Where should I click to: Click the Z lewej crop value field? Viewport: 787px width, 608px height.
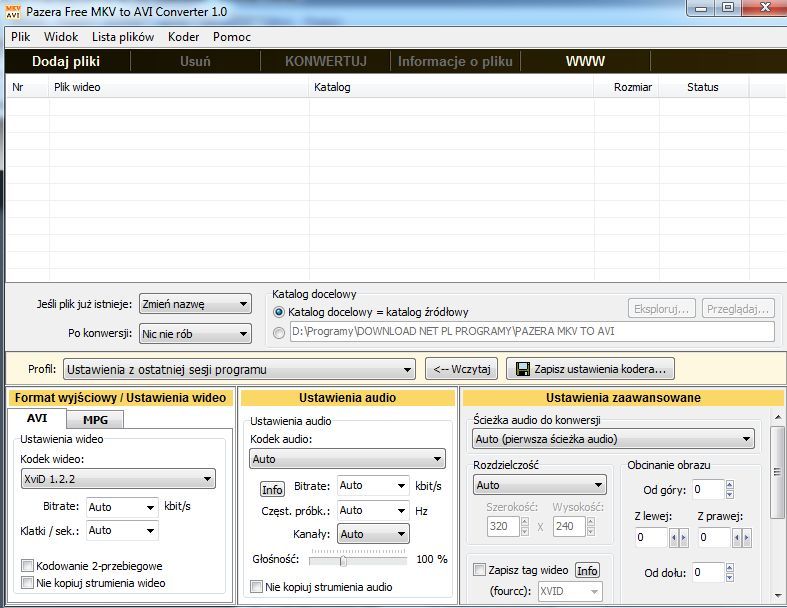tap(651, 537)
